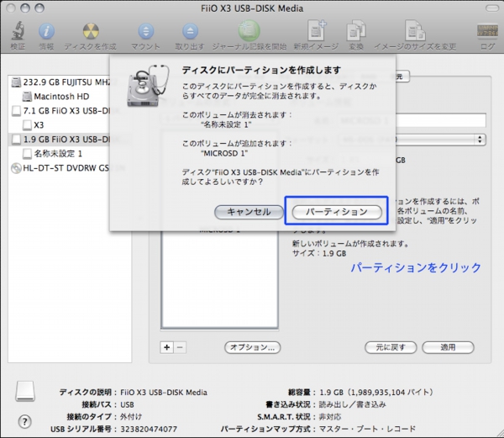Viewport: 504px width, 438px height.
Task: Open the ログ (Log) toolbar icon
Action: pyautogui.click(x=486, y=32)
